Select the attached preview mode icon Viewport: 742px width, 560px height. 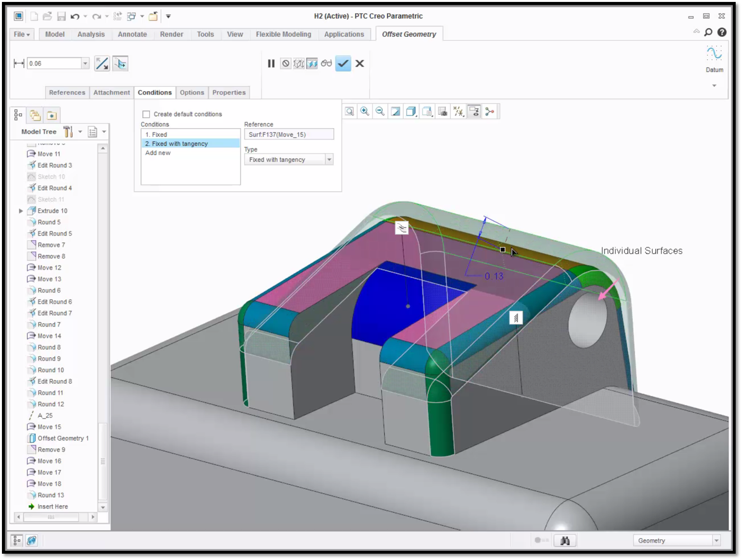coord(312,64)
